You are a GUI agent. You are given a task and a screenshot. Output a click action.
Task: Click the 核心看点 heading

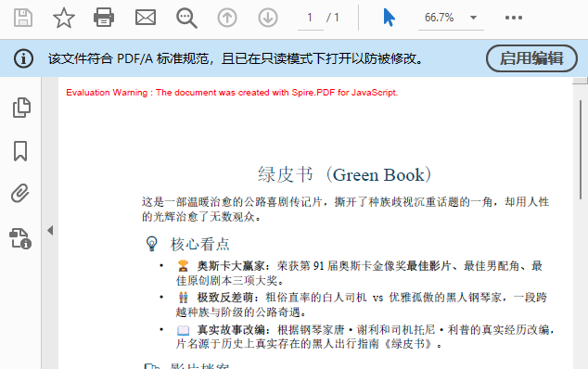tap(200, 244)
